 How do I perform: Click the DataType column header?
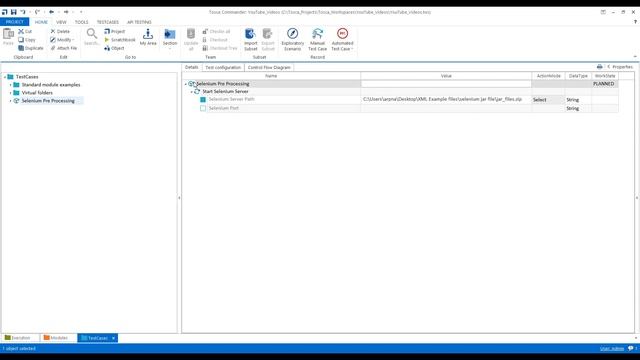[578, 76]
